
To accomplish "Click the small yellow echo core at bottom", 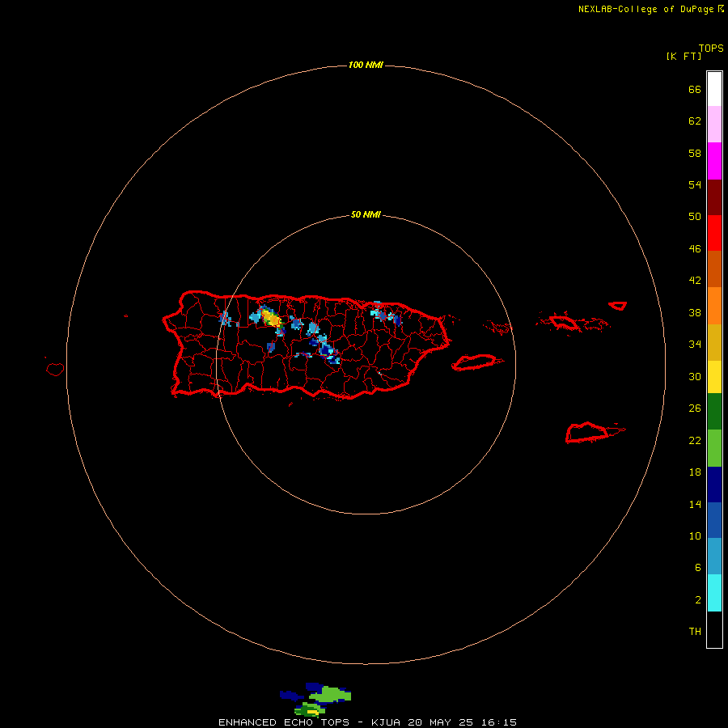I will coord(313,712).
